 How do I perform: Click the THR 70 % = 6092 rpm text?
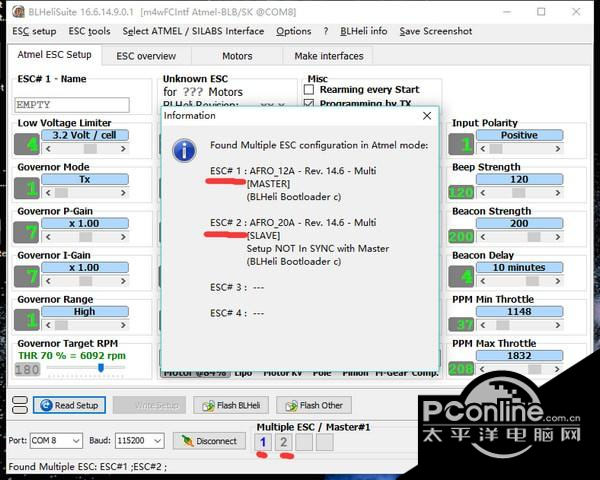point(72,356)
